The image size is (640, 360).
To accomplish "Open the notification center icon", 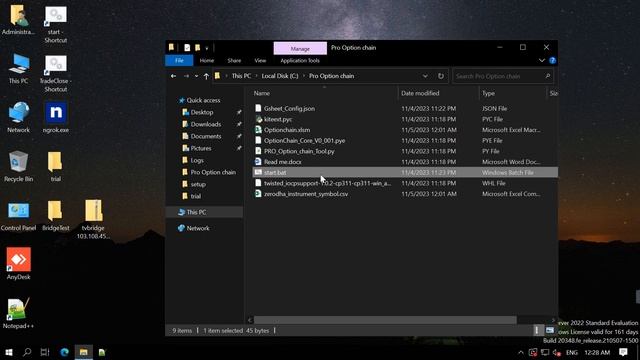I will [623, 352].
